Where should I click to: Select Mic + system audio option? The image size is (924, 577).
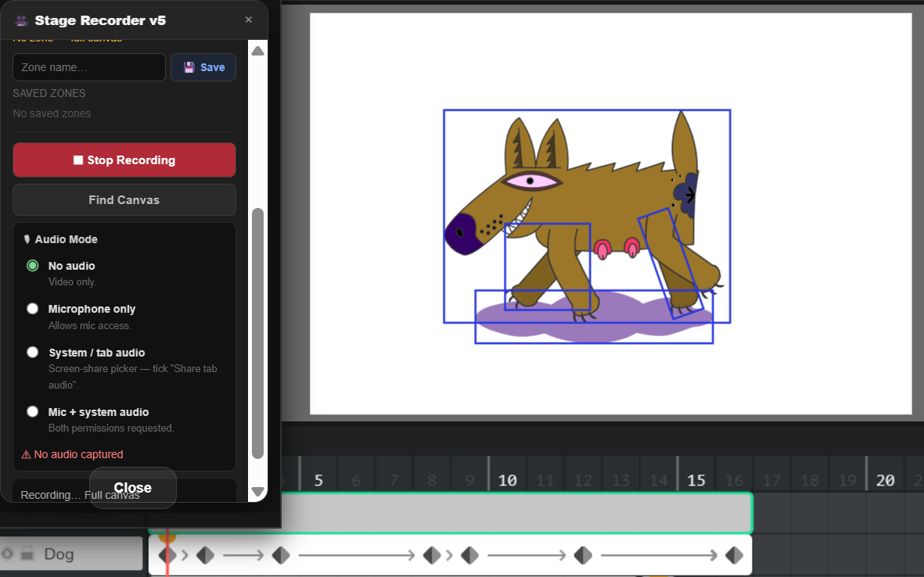click(33, 412)
